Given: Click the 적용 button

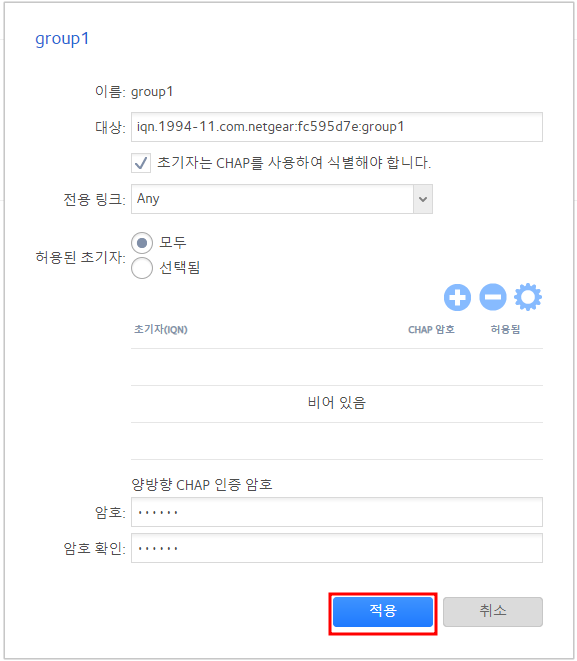Looking at the screenshot, I should (383, 612).
